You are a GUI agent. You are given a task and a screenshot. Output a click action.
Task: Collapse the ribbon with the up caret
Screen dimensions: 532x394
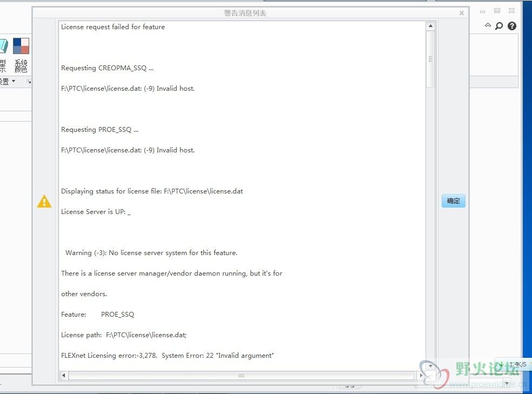click(x=488, y=25)
